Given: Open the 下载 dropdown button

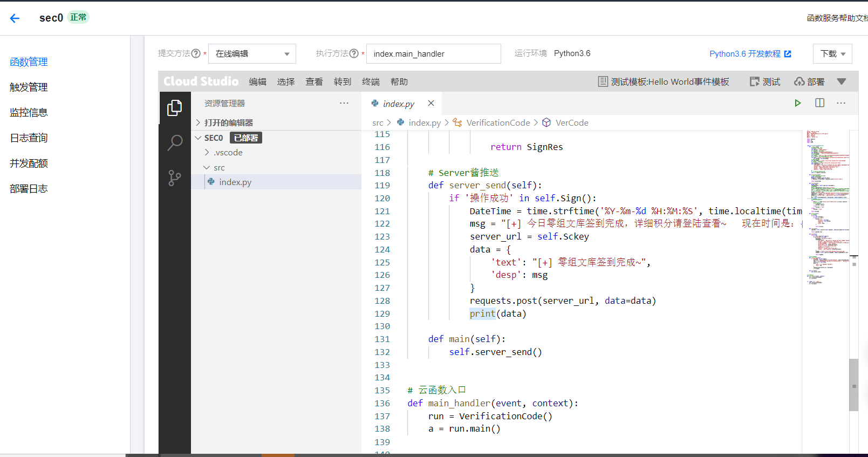Looking at the screenshot, I should point(832,54).
